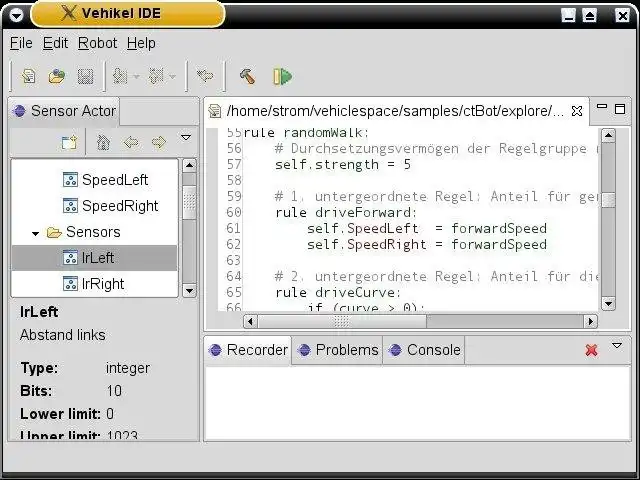Click the Home icon in Sensor Actor panel

(103, 142)
